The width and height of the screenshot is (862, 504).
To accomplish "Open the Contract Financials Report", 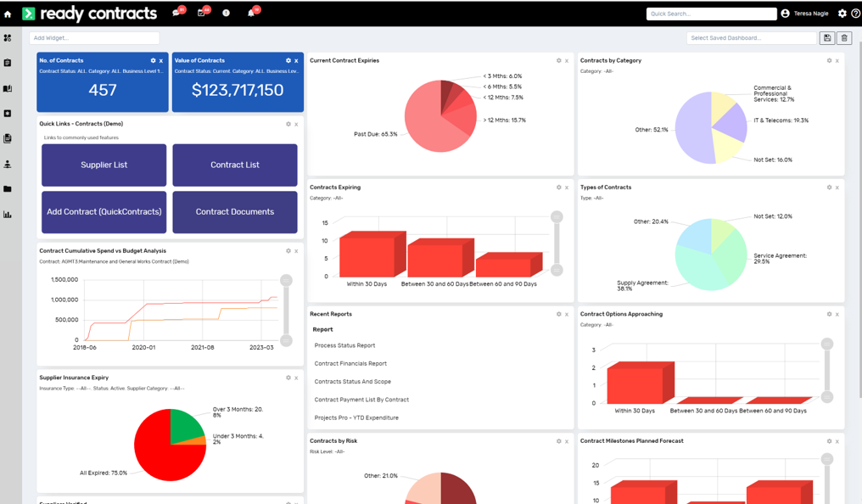I will [x=350, y=364].
